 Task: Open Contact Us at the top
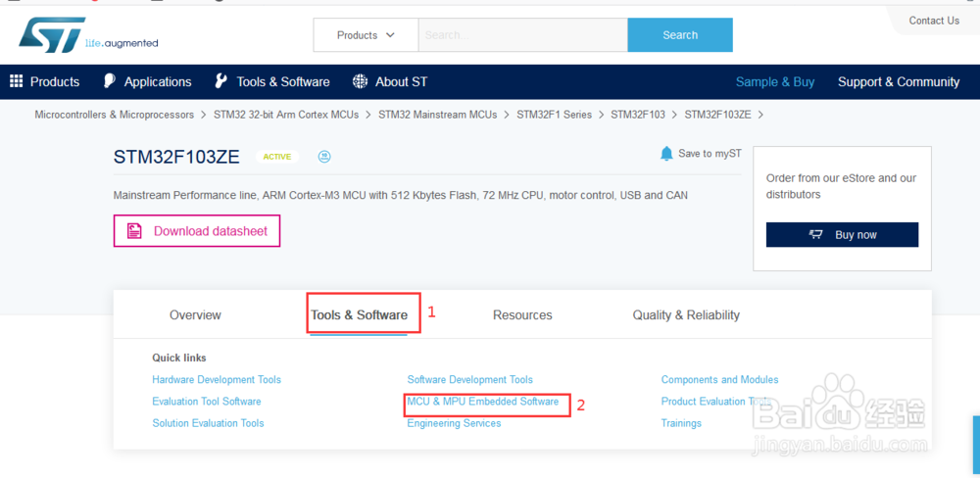(x=934, y=21)
